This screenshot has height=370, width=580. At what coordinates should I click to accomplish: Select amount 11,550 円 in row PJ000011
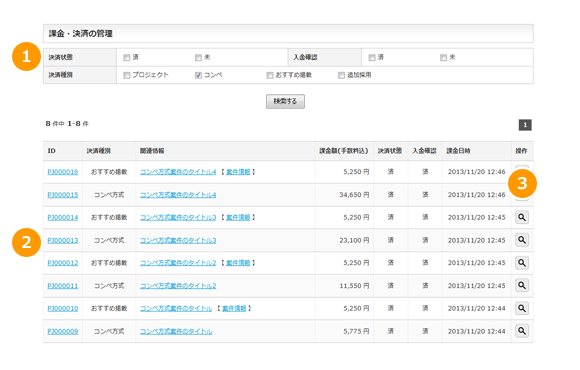point(354,286)
